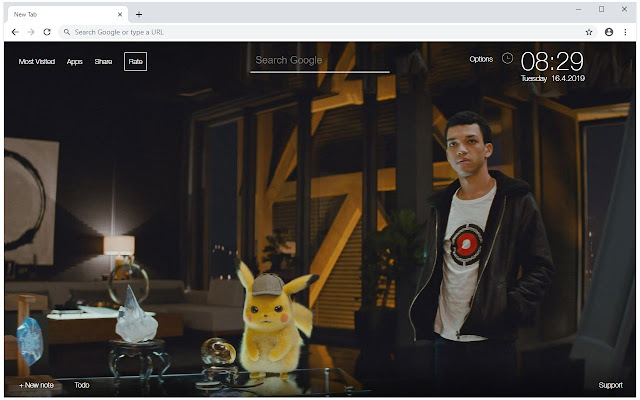Viewport: 640px width, 400px height.
Task: Select the New Tab browser tab
Action: tap(67, 14)
